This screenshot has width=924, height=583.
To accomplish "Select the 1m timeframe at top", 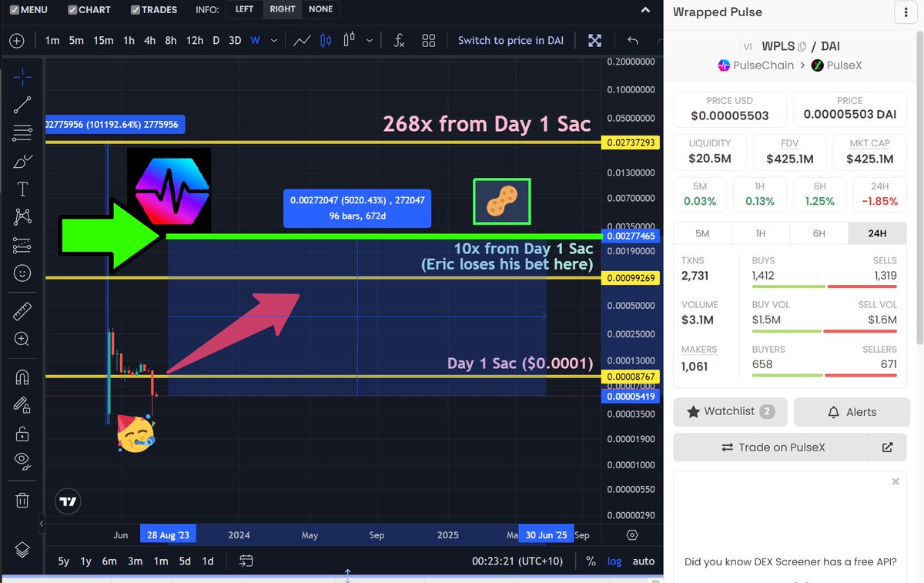I will tap(52, 41).
